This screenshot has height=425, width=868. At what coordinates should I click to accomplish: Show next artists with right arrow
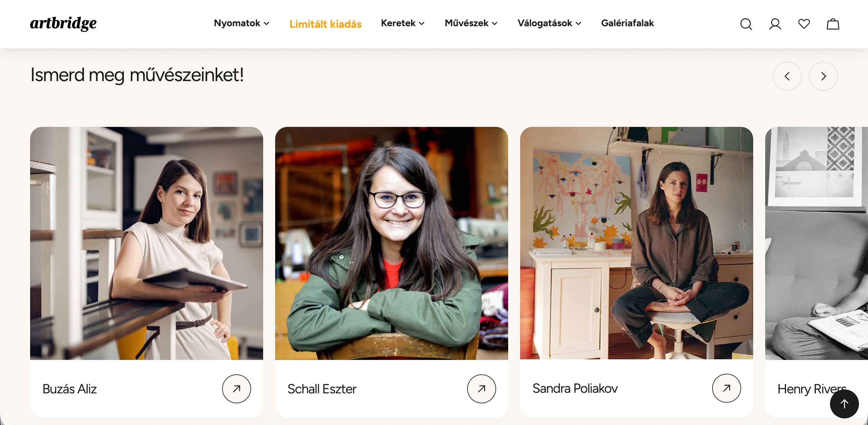point(823,76)
